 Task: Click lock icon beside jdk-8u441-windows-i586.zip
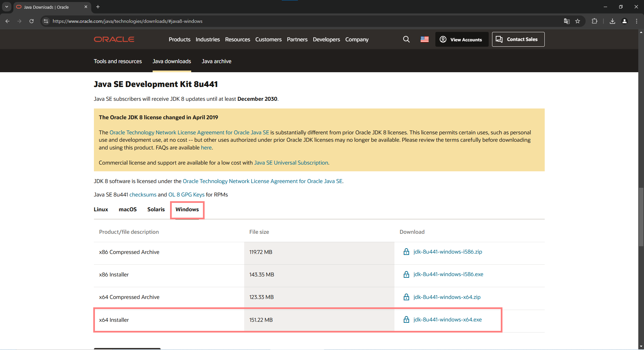click(x=406, y=252)
